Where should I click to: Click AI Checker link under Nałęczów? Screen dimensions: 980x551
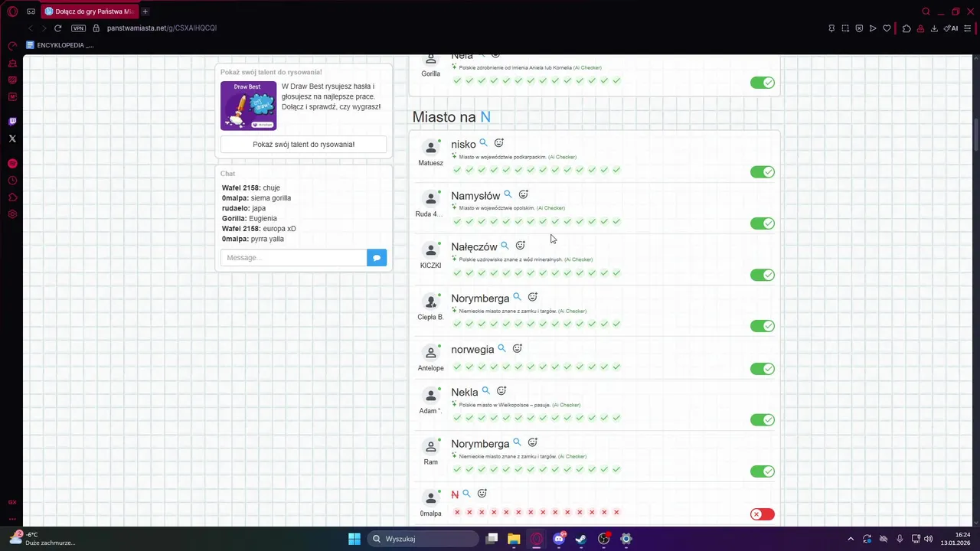point(579,259)
